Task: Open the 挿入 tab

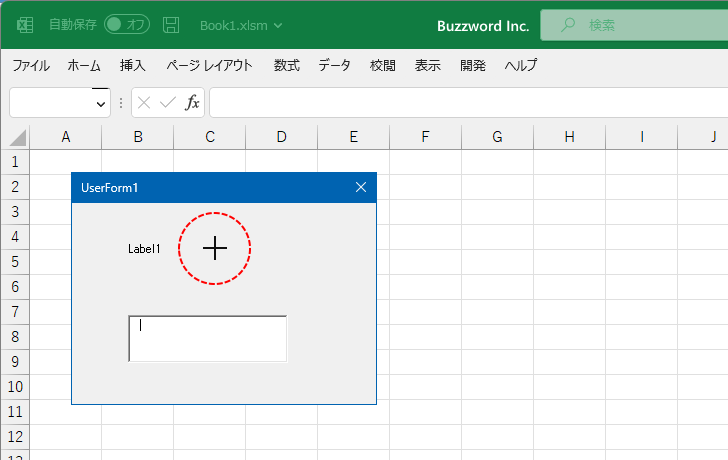Action: click(x=133, y=65)
